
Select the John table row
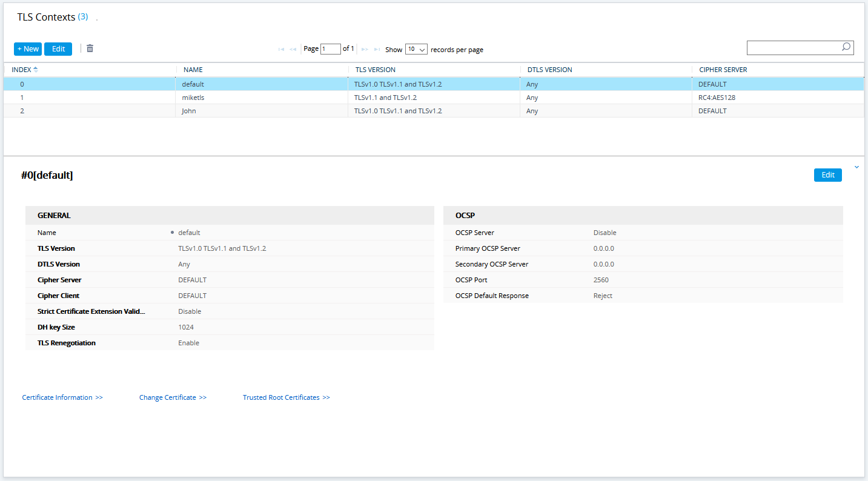(189, 111)
